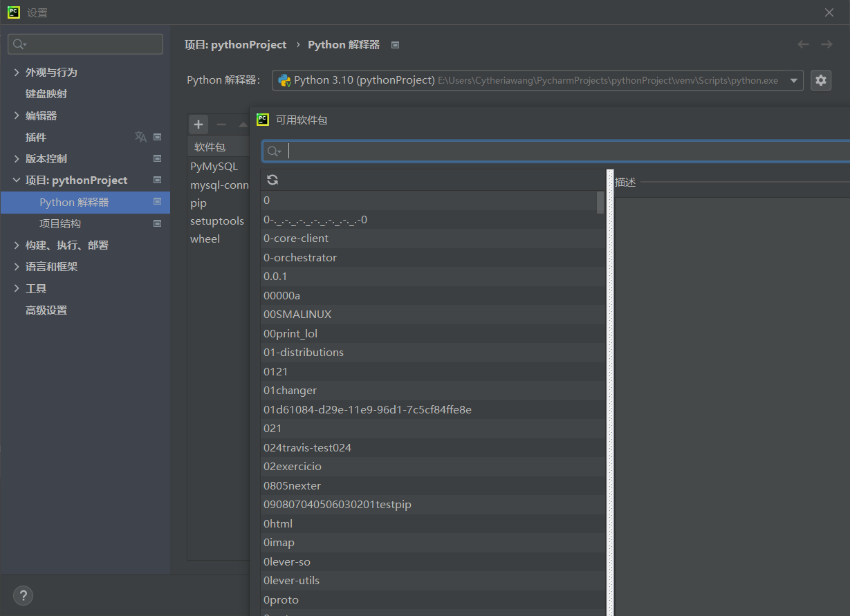This screenshot has width=850, height=616.
Task: Expand 版本控制 settings group
Action: [x=17, y=158]
